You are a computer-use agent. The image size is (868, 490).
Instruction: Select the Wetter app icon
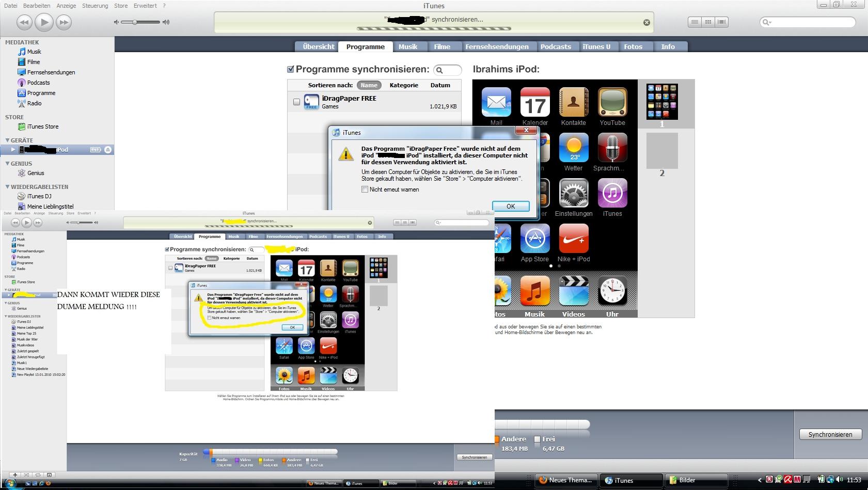coord(574,148)
